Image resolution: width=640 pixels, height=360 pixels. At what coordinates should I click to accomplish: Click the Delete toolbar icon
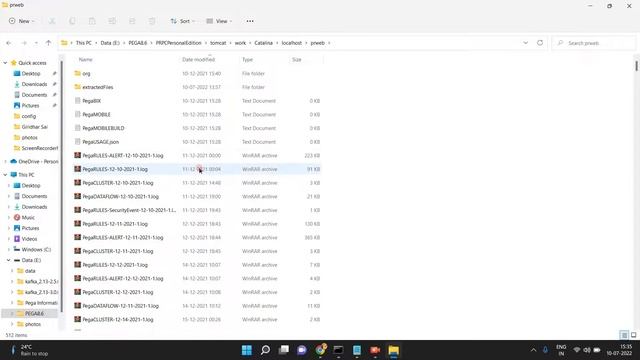point(152,21)
